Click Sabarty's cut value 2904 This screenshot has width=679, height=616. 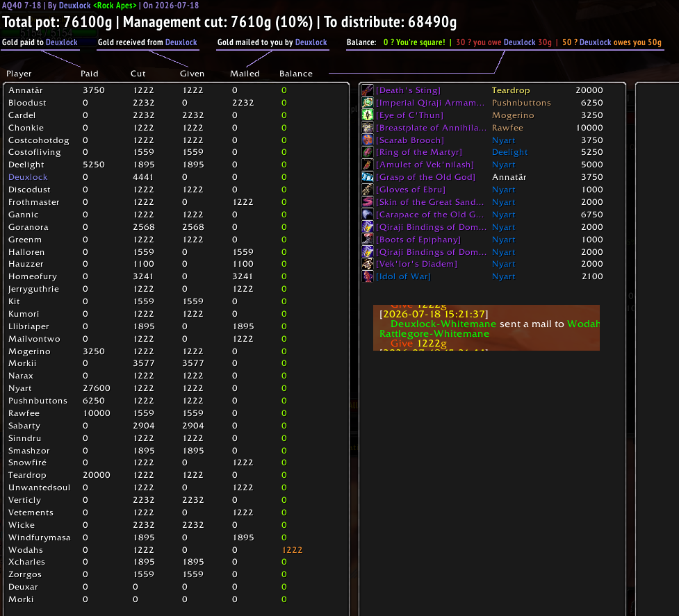pos(143,426)
